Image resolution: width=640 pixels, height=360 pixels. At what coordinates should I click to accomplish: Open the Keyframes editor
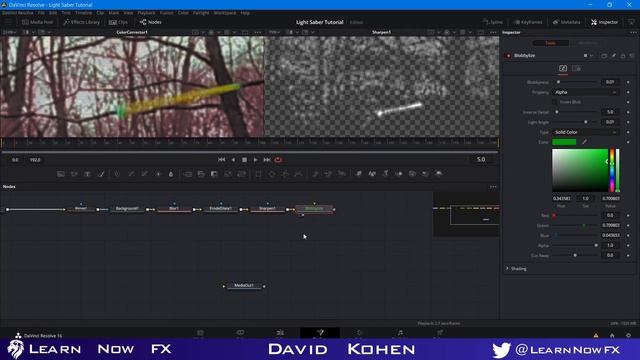(x=528, y=22)
